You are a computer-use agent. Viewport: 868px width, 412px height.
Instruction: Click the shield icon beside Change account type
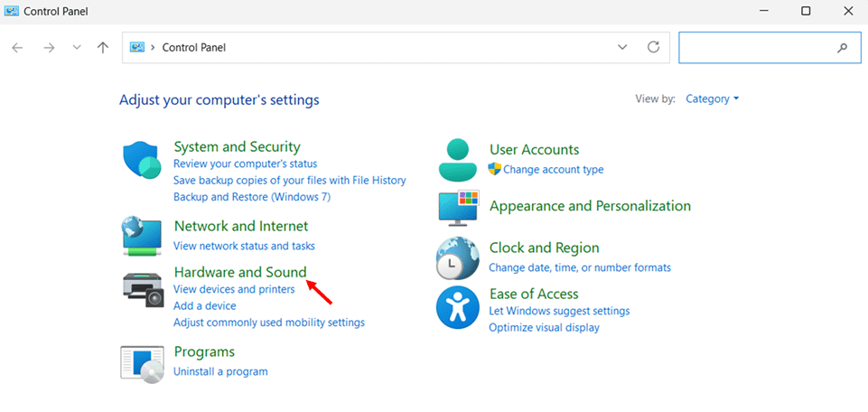click(494, 169)
